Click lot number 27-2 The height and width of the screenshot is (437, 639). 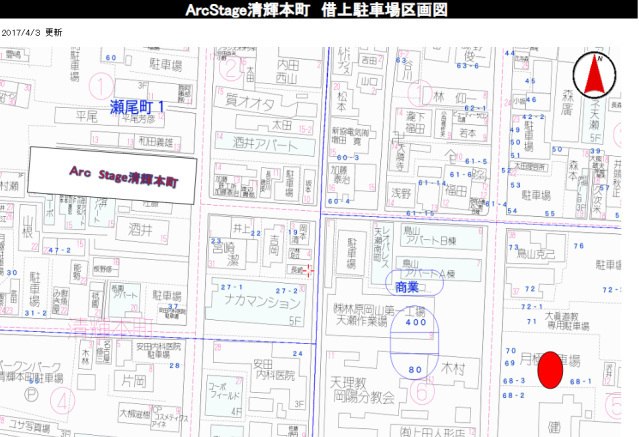(x=287, y=291)
